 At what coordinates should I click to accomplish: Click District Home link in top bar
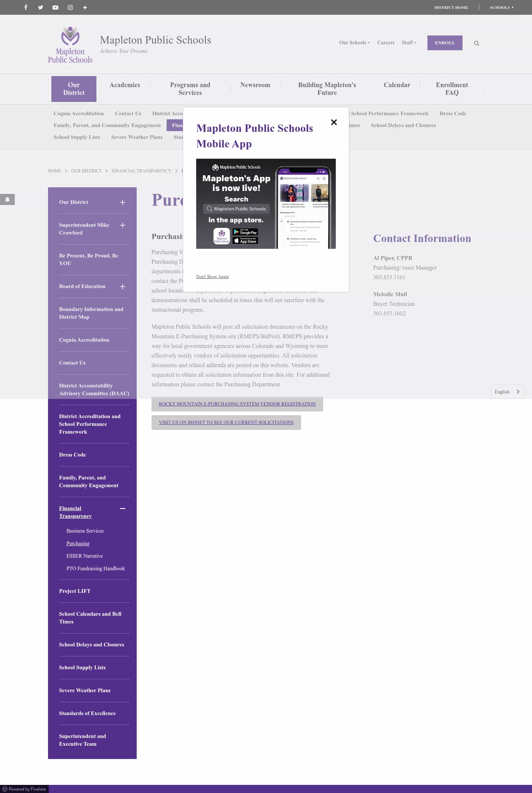point(451,7)
